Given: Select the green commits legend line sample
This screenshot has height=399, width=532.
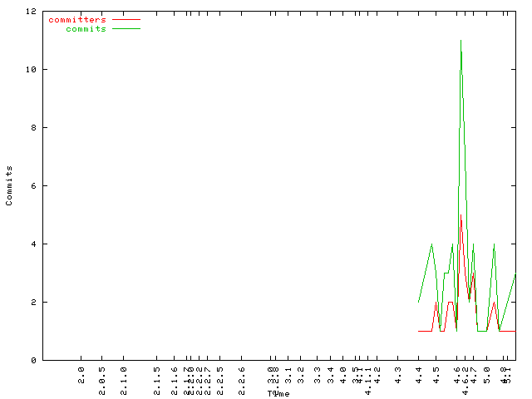Looking at the screenshot, I should 126,28.
